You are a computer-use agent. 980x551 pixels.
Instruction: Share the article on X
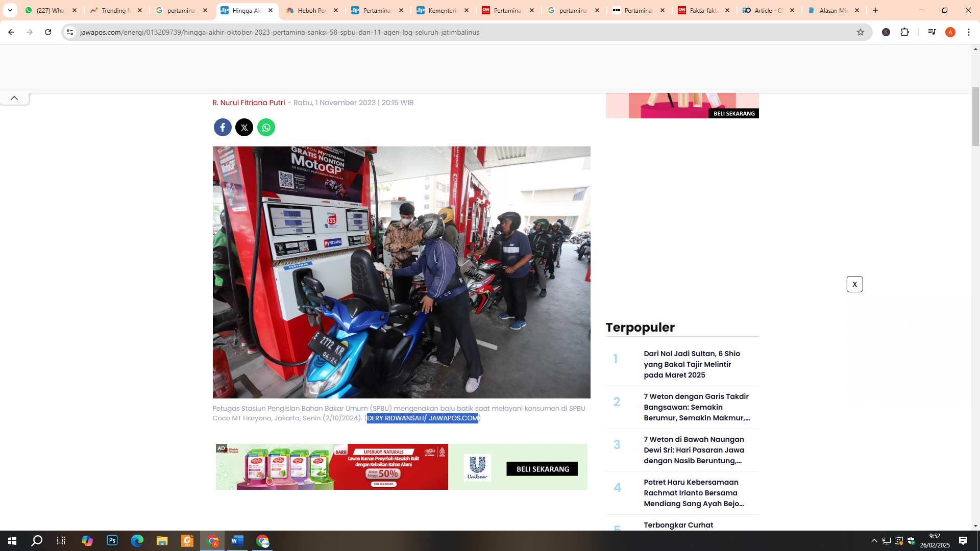244,127
